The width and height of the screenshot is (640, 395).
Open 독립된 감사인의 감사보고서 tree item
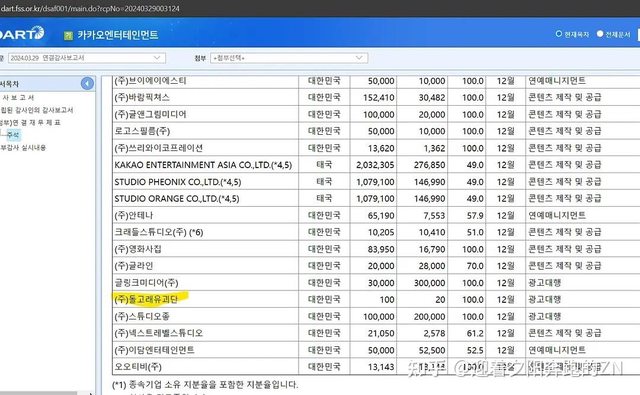tap(37, 110)
